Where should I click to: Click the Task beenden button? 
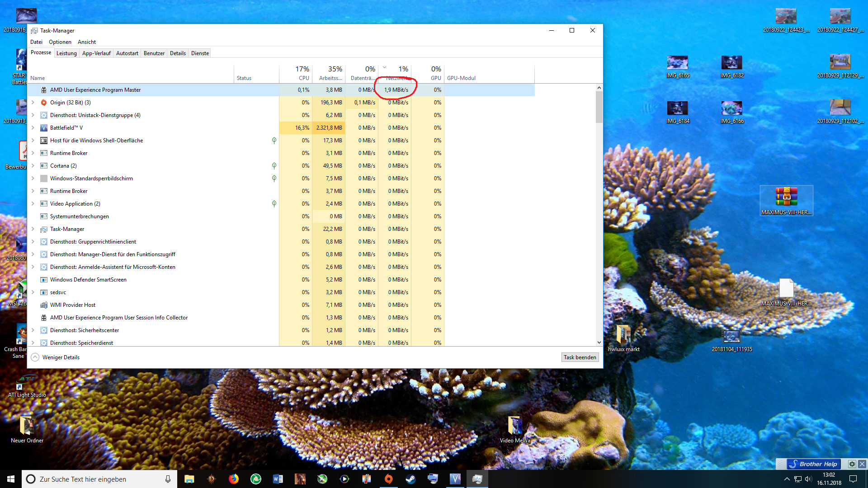pos(580,357)
